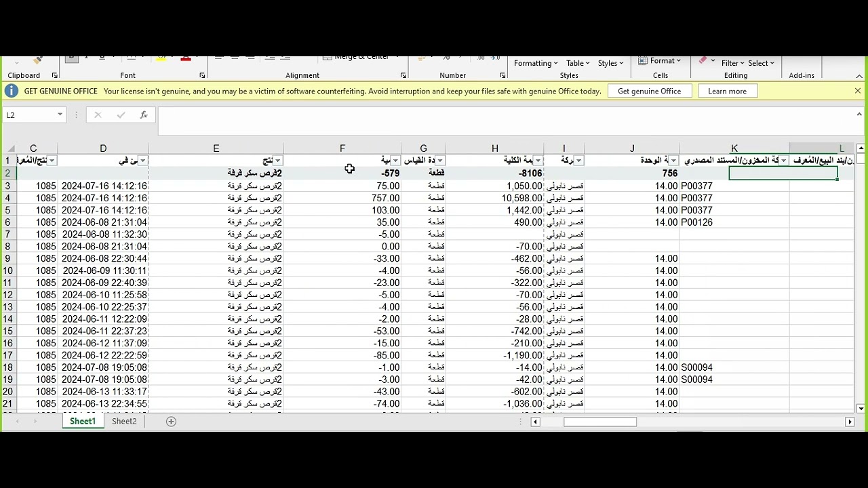Open the filter dropdown in column J header
Screen dimensions: 868x488
pos(673,161)
